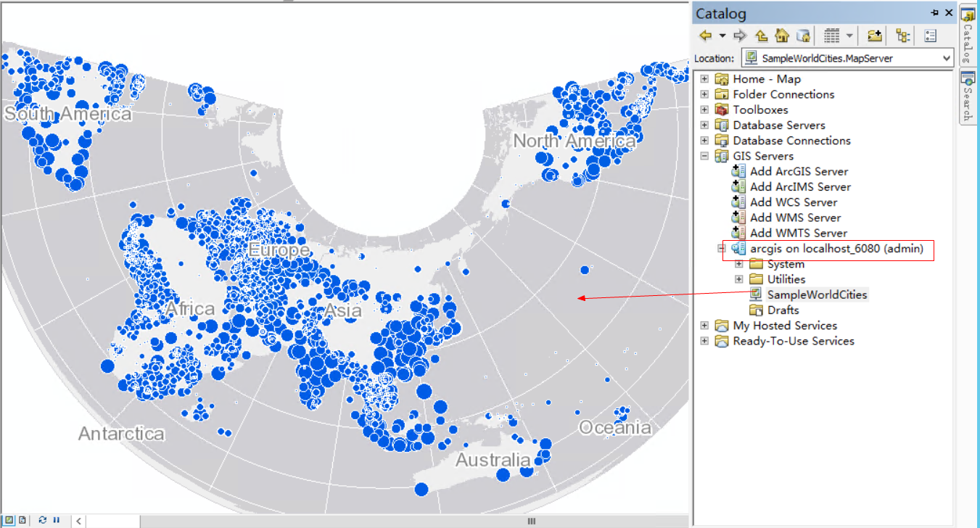Viewport: 980px width, 528px height.
Task: Collapse GIS Servers node
Action: [704, 156]
